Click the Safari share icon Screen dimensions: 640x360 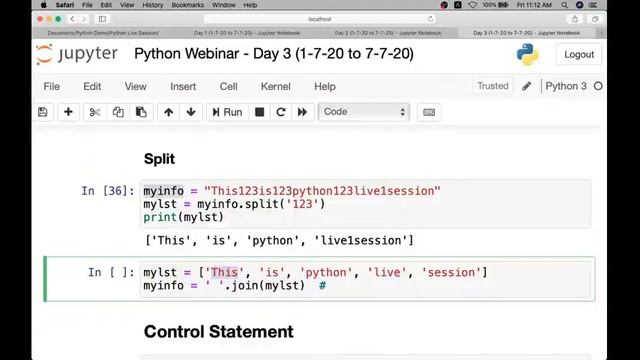pyautogui.click(x=575, y=19)
